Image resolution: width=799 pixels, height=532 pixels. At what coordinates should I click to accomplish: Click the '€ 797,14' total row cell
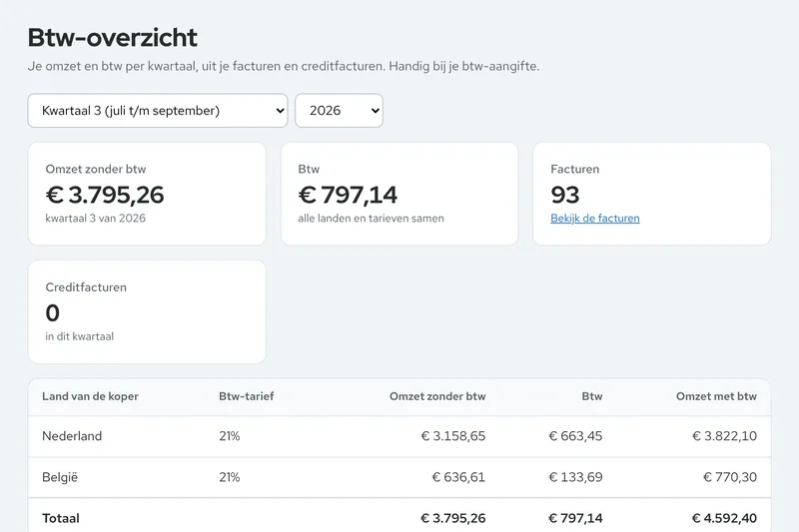[x=575, y=519]
